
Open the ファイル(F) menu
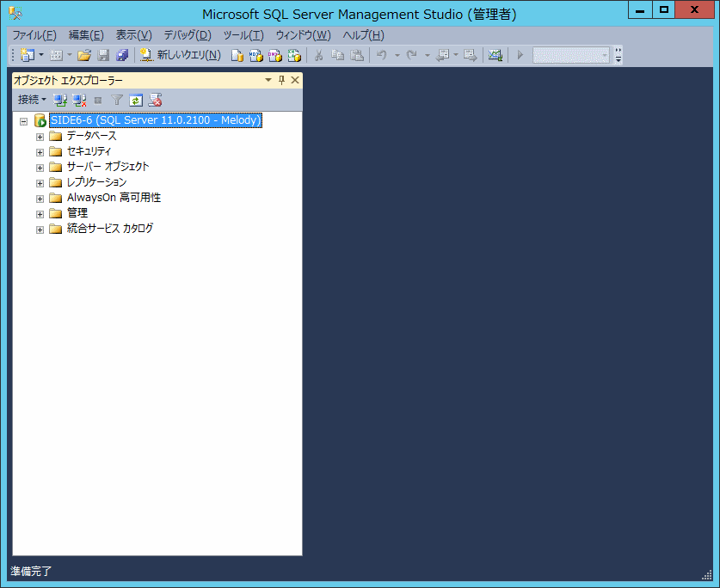34,35
